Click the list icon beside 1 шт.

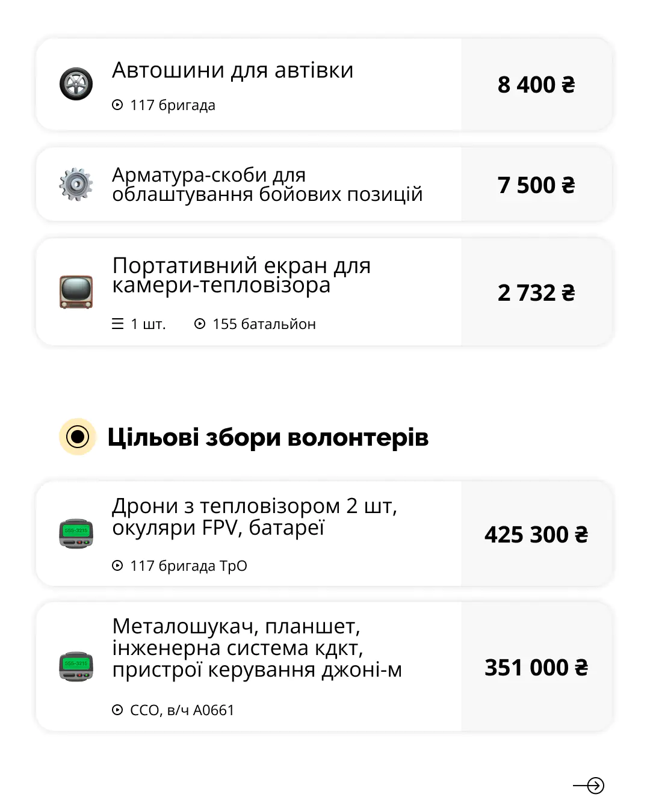(x=118, y=324)
